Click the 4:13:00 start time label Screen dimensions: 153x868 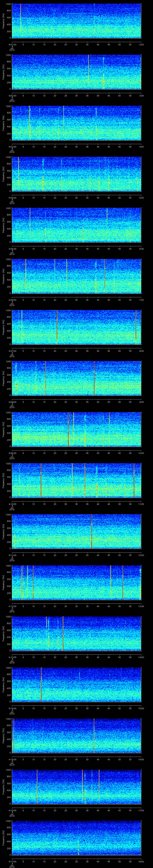(x=12, y=657)
